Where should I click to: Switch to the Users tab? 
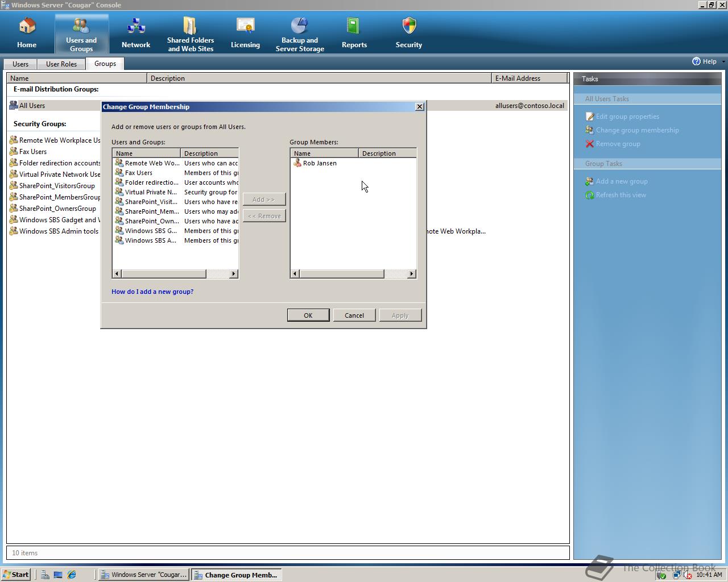[x=20, y=64]
